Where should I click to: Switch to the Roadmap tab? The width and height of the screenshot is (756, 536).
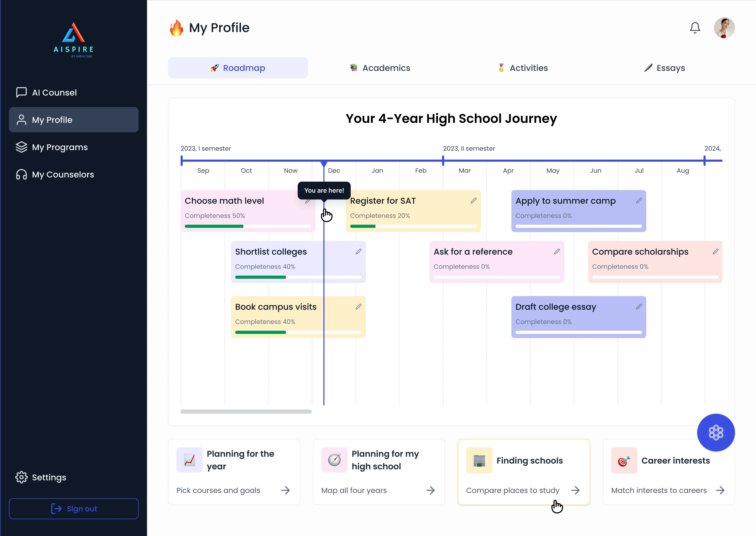pos(238,68)
